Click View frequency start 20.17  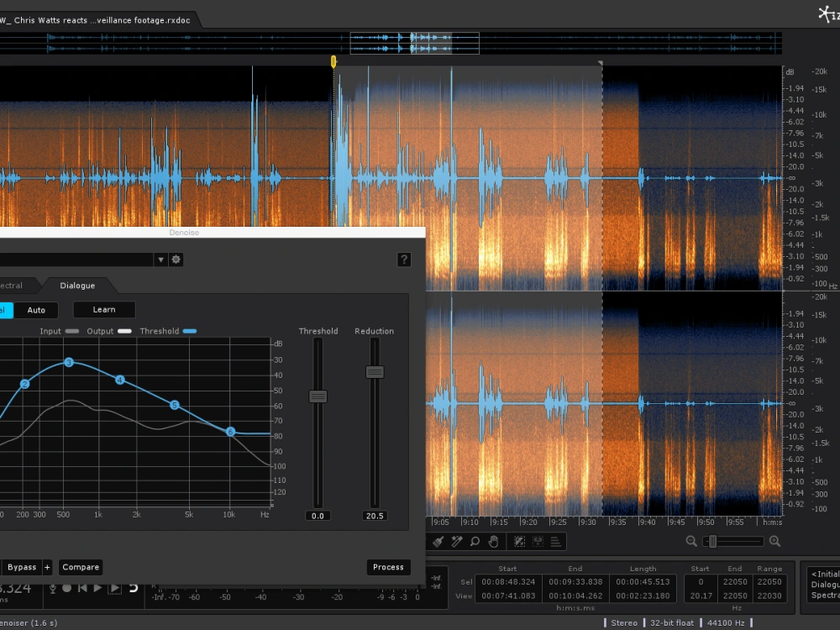coord(701,596)
